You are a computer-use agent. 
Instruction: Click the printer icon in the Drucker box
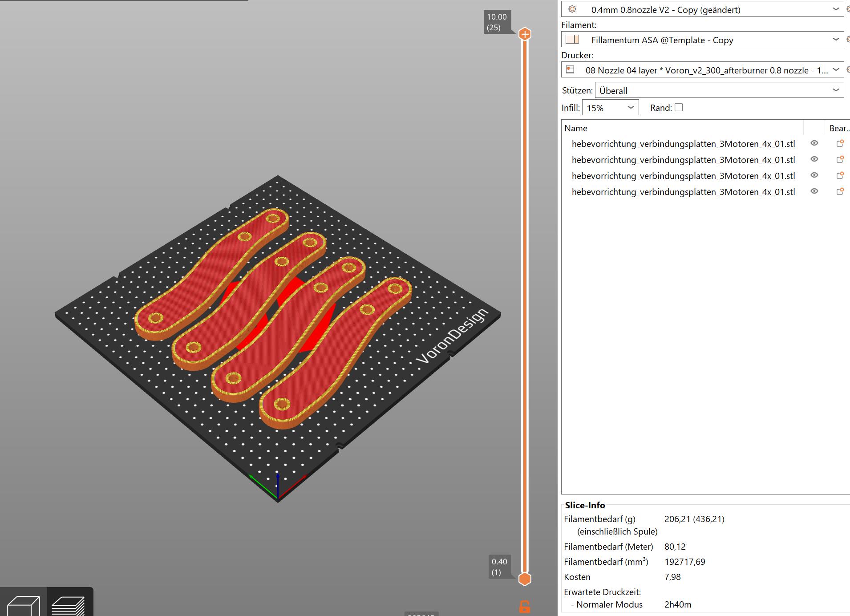(x=570, y=70)
